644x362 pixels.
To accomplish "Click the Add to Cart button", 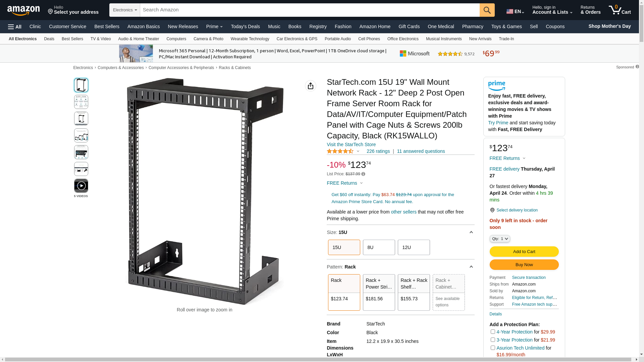I will tap(524, 252).
